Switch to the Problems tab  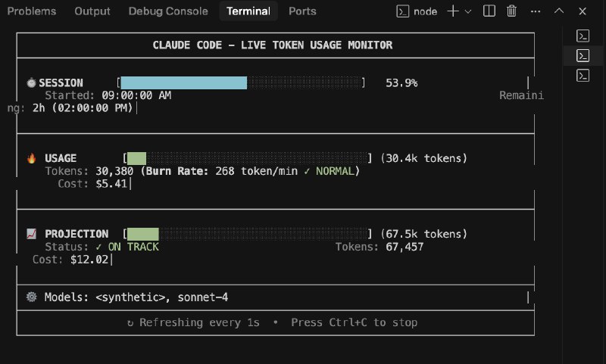point(32,11)
